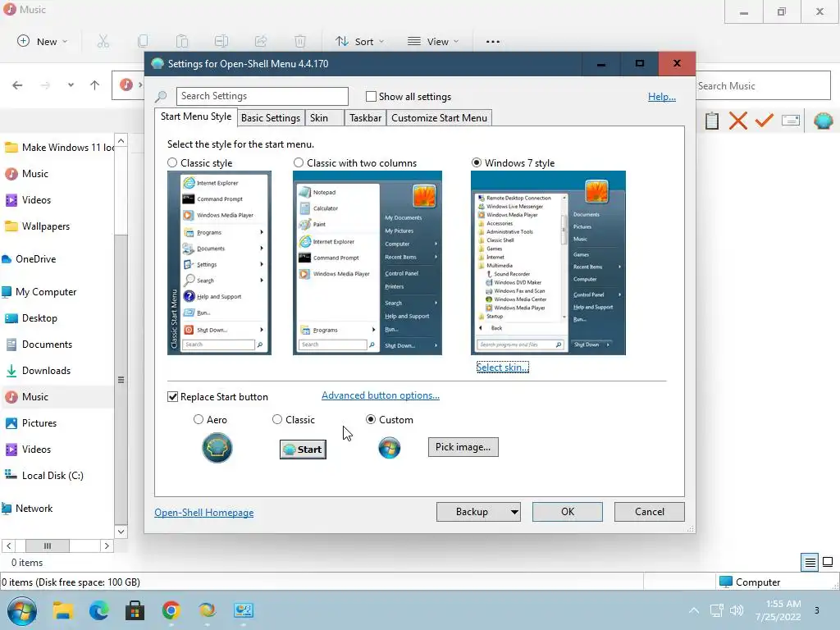Visit Open-Shell Homepage link
The width and height of the screenshot is (840, 630).
(204, 513)
